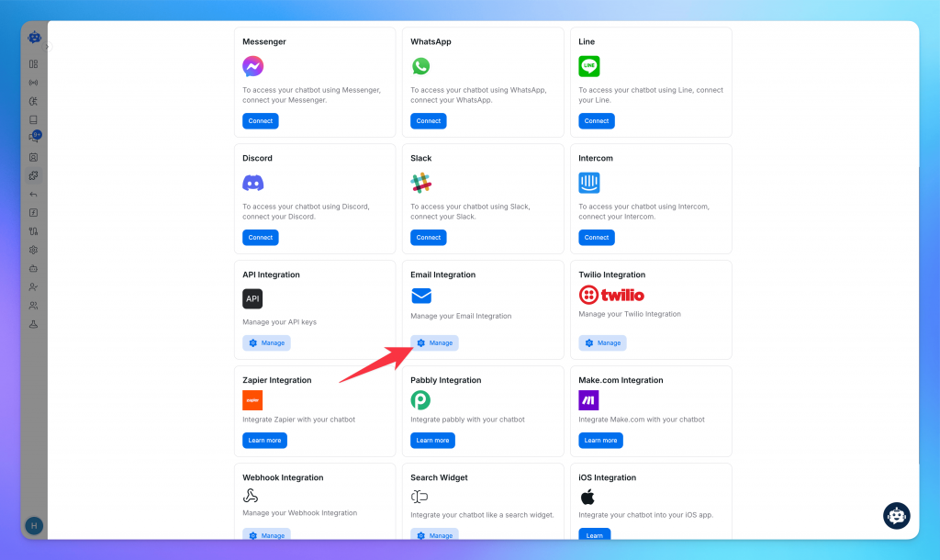Image resolution: width=940 pixels, height=560 pixels.
Task: Click the Twilio logo
Action: pyautogui.click(x=611, y=295)
